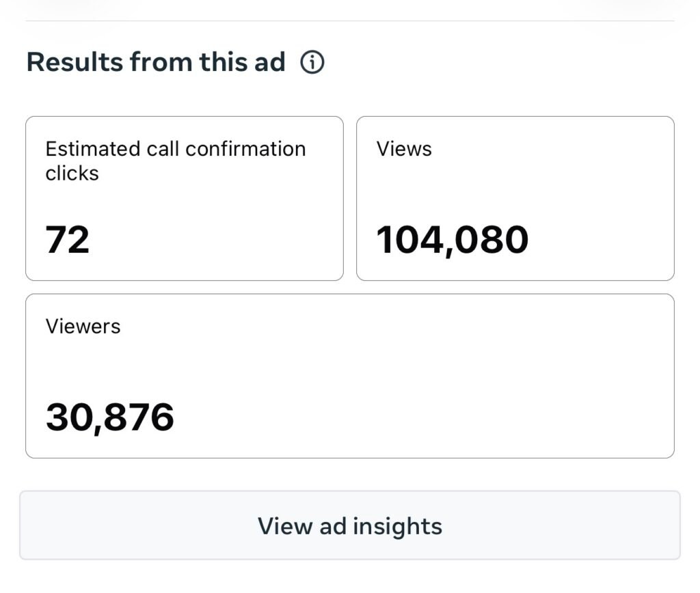Tap the horizontal divider above Results heading
The image size is (700, 593).
(x=349, y=20)
